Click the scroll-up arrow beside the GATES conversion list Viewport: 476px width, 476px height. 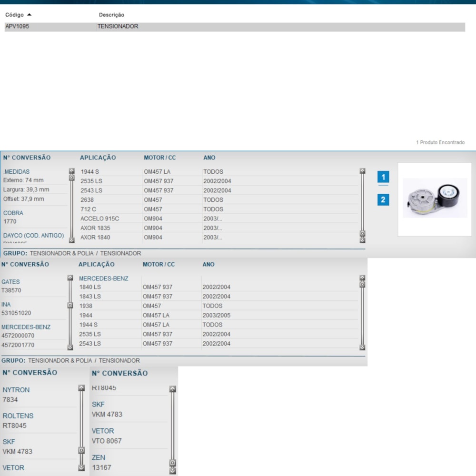(x=70, y=278)
